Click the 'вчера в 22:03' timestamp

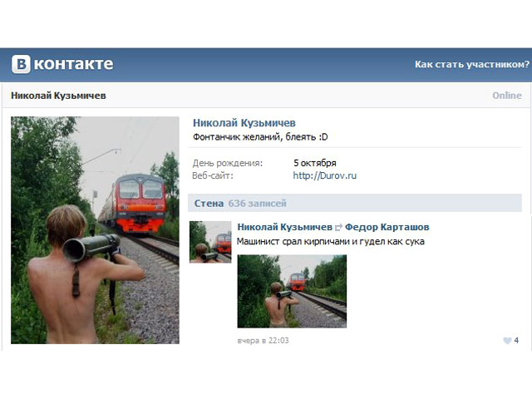click(x=263, y=341)
